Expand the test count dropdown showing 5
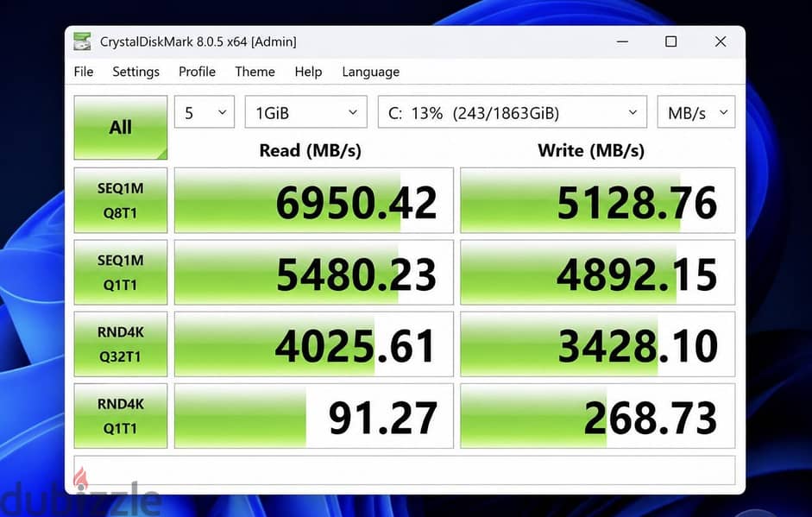The image size is (812, 517). 205,112
